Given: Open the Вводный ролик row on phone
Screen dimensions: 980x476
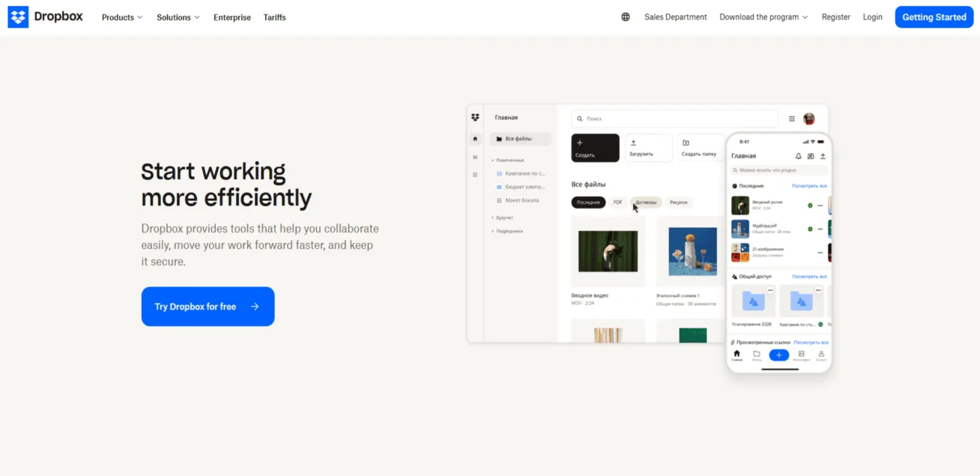Looking at the screenshot, I should (779, 205).
